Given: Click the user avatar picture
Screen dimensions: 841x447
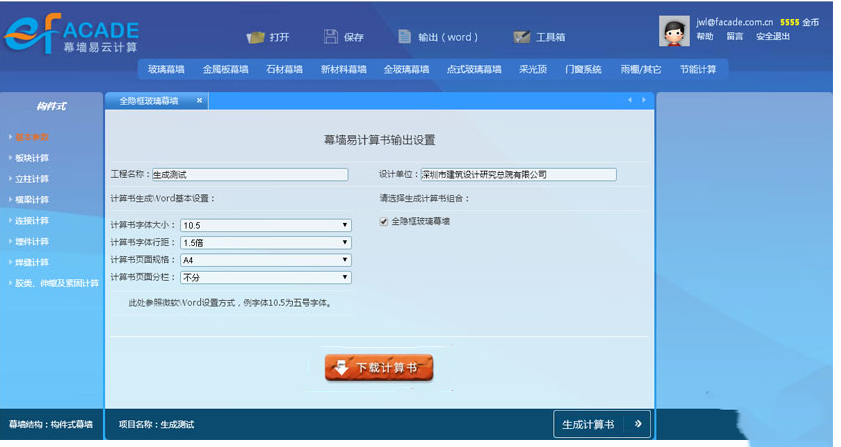Looking at the screenshot, I should coord(674,31).
